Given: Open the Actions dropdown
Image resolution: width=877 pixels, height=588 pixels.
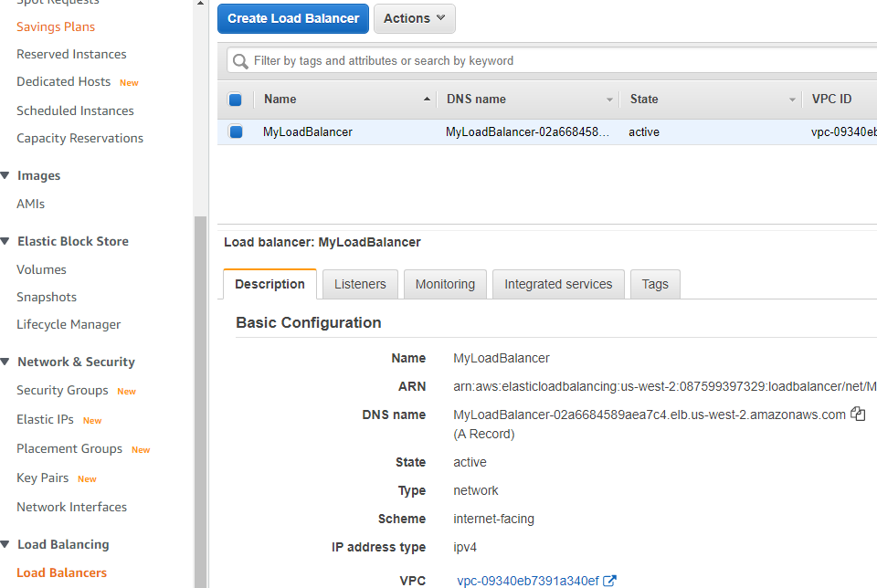Looking at the screenshot, I should [x=415, y=18].
